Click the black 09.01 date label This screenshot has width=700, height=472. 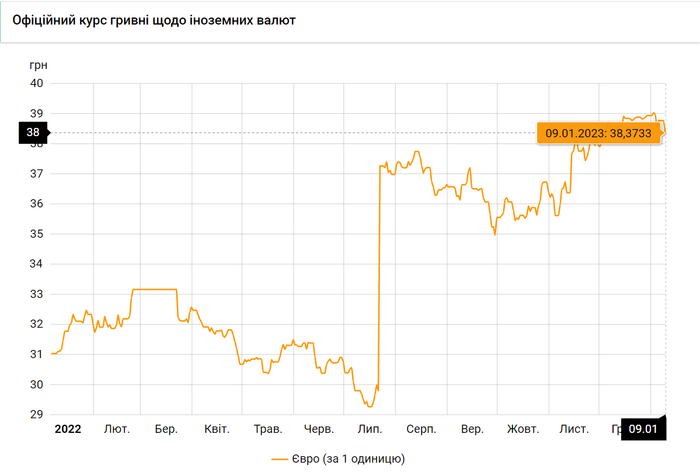(x=642, y=429)
